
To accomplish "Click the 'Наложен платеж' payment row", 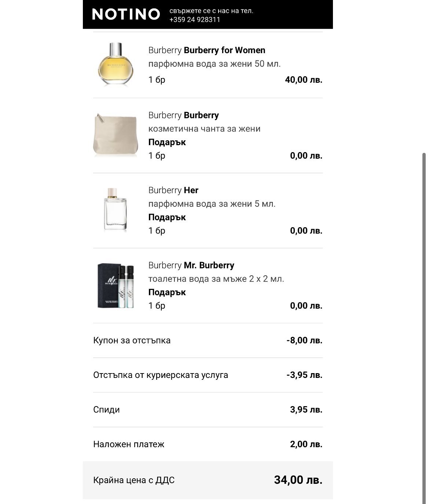I will [x=129, y=444].
